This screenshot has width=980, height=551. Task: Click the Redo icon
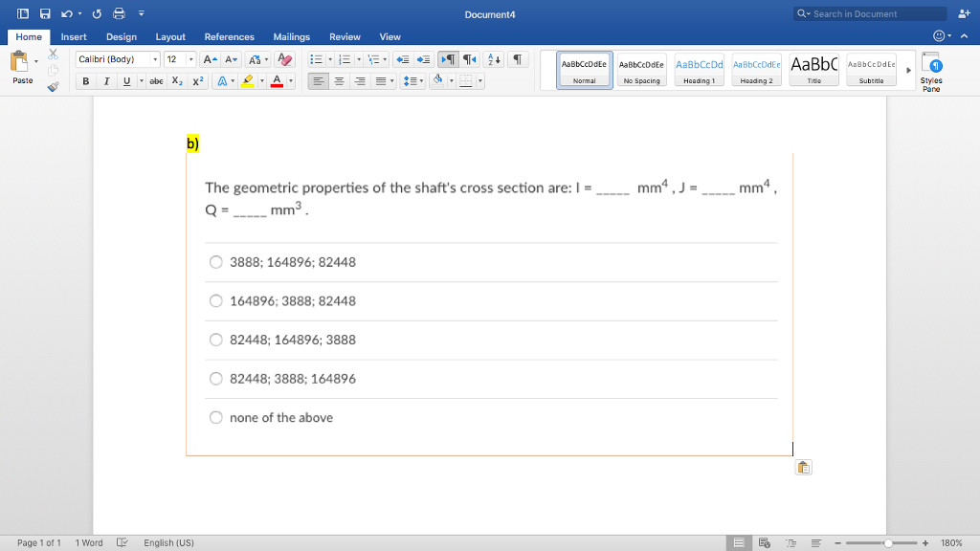tap(97, 13)
